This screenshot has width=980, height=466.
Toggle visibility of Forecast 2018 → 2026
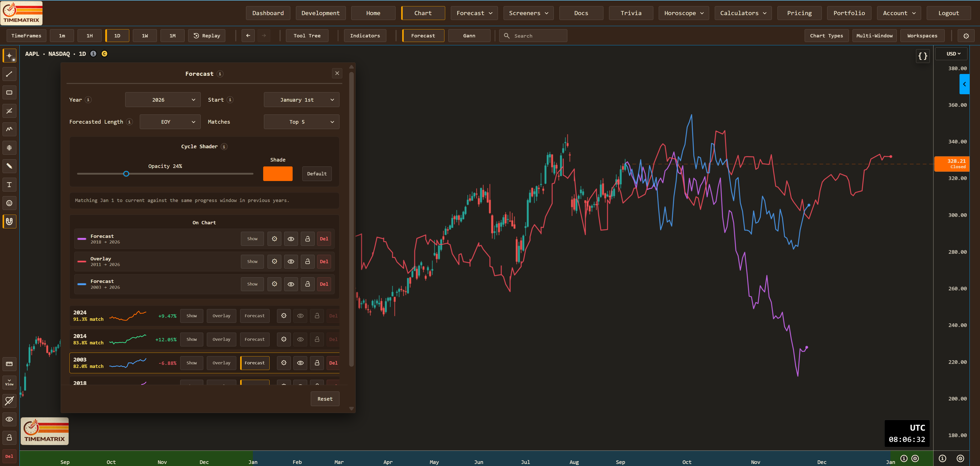291,239
